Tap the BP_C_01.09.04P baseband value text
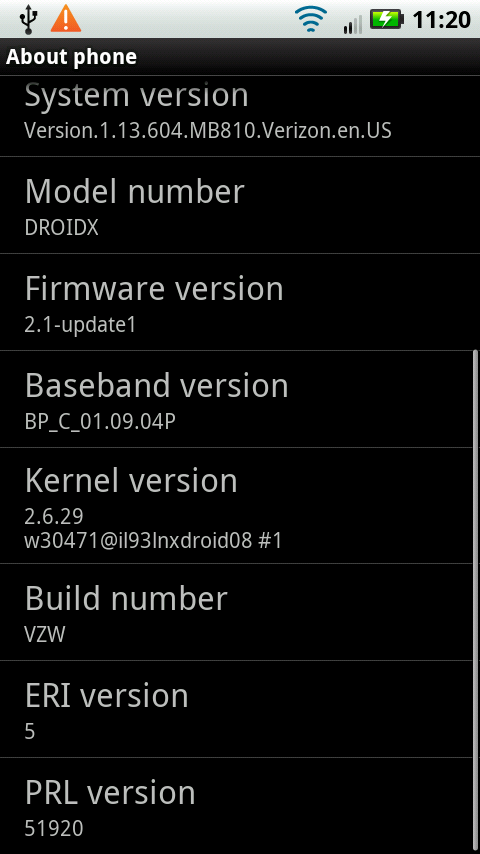The width and height of the screenshot is (480, 854). 100,422
